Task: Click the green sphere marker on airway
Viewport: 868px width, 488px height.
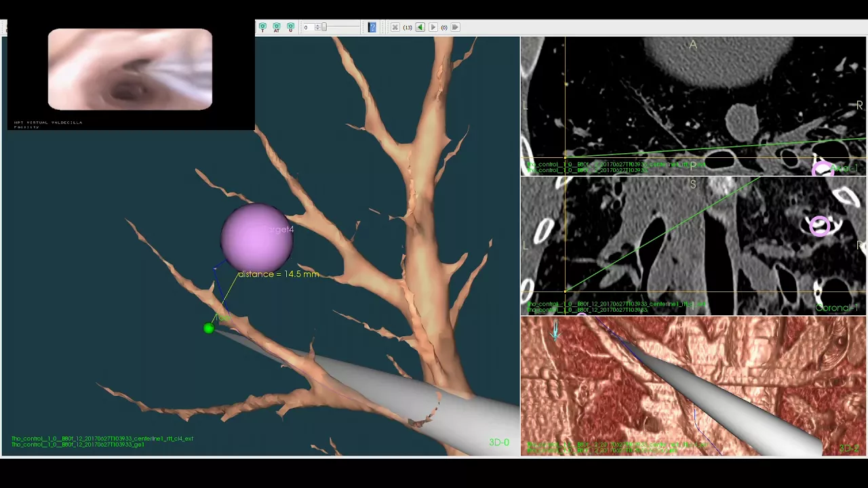Action: (208, 328)
